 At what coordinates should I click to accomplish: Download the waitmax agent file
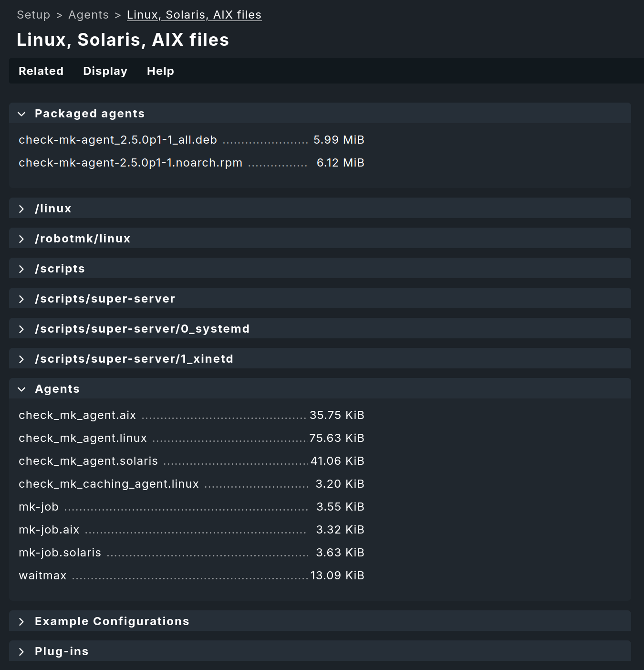(x=42, y=576)
